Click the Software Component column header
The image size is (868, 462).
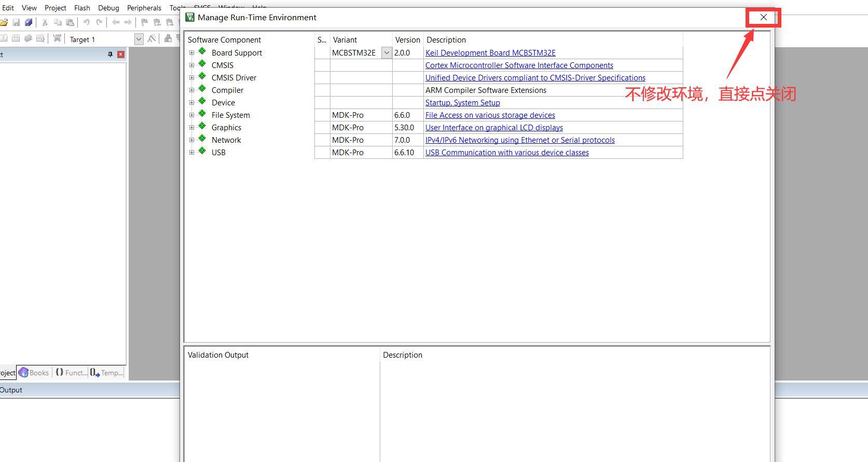tap(224, 39)
